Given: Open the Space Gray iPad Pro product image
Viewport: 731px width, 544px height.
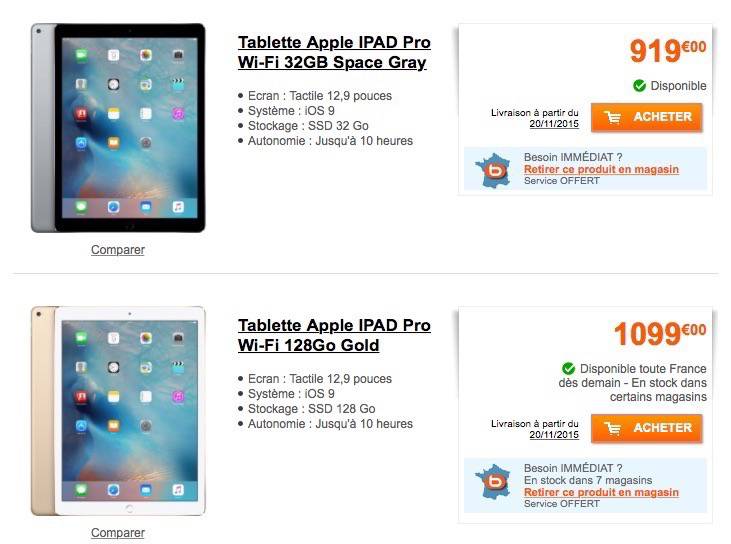Looking at the screenshot, I should point(118,128).
